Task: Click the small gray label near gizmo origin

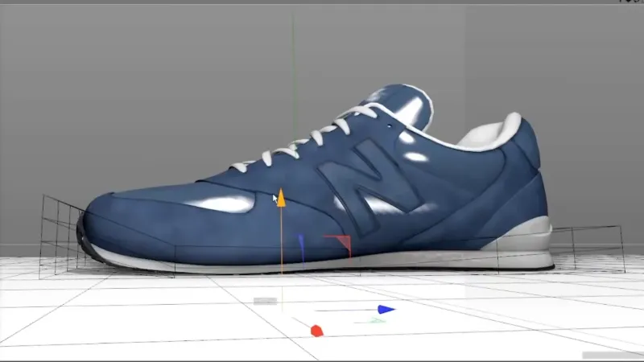Action: [x=266, y=301]
